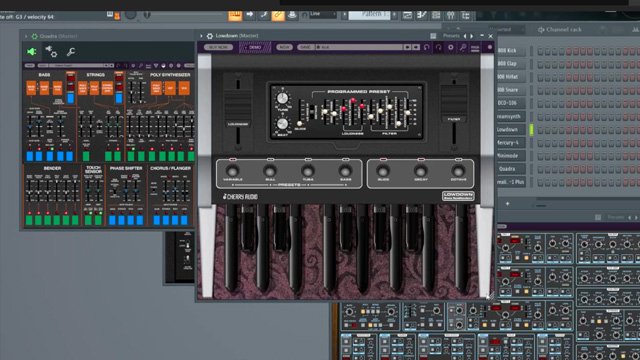
Task: Select previous preset arrow in Lowdown preset bar
Action: 407,47
